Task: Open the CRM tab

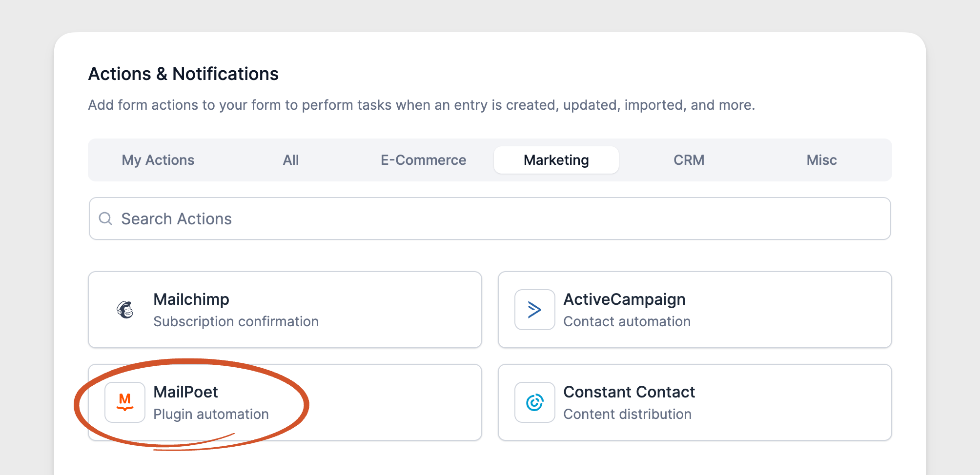Action: coord(689,160)
